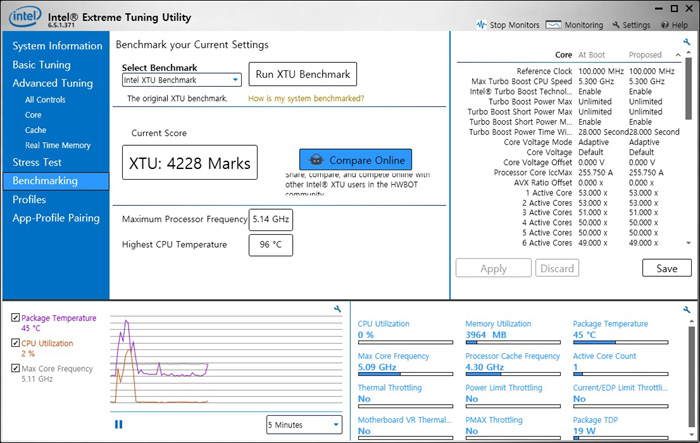Open Advanced Tuning section
Screen dimensions: 700x443
(x=53, y=84)
